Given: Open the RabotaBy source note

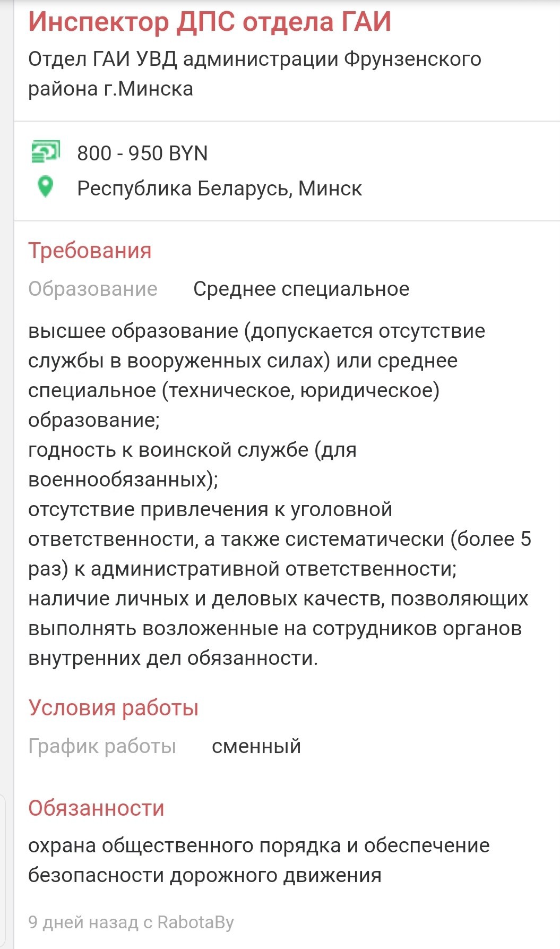Looking at the screenshot, I should click(x=131, y=922).
